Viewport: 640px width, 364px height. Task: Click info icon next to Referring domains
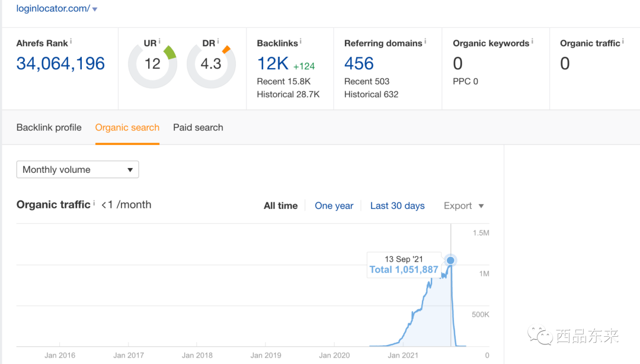tap(425, 41)
